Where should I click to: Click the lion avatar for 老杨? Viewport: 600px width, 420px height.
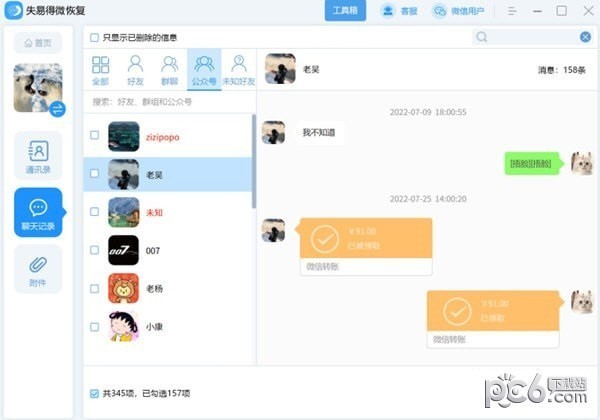124,288
